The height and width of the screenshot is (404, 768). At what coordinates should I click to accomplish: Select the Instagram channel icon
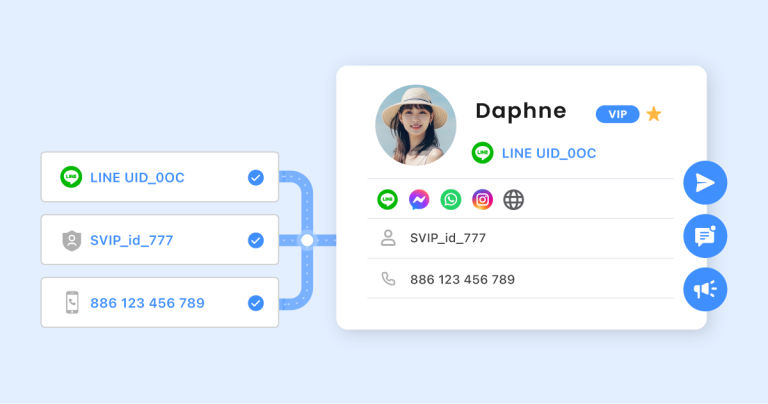click(x=482, y=199)
